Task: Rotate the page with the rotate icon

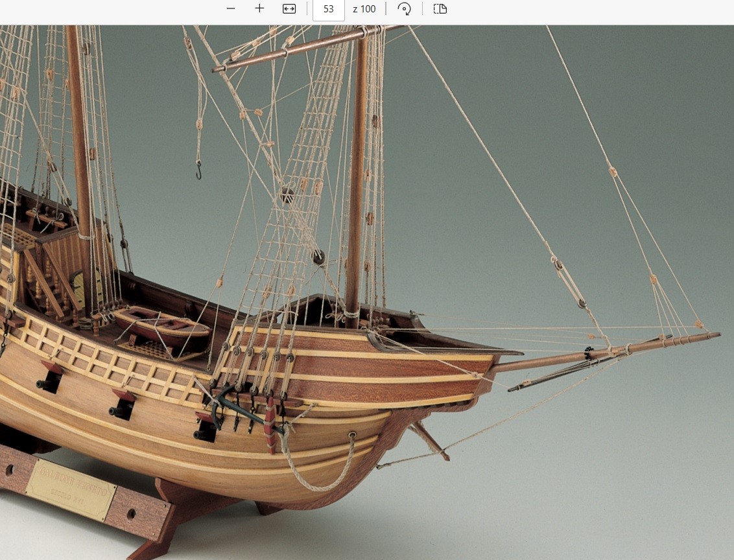Action: (404, 8)
